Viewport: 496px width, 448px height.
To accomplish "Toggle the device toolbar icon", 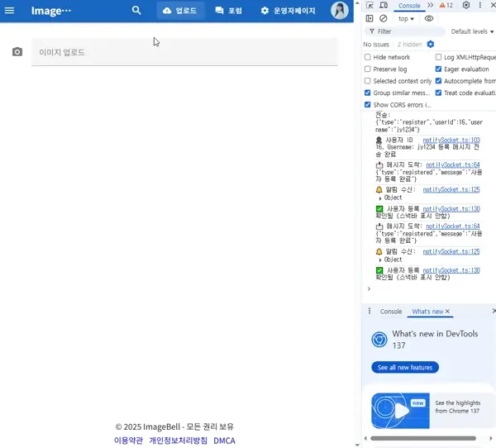I will (x=383, y=5).
